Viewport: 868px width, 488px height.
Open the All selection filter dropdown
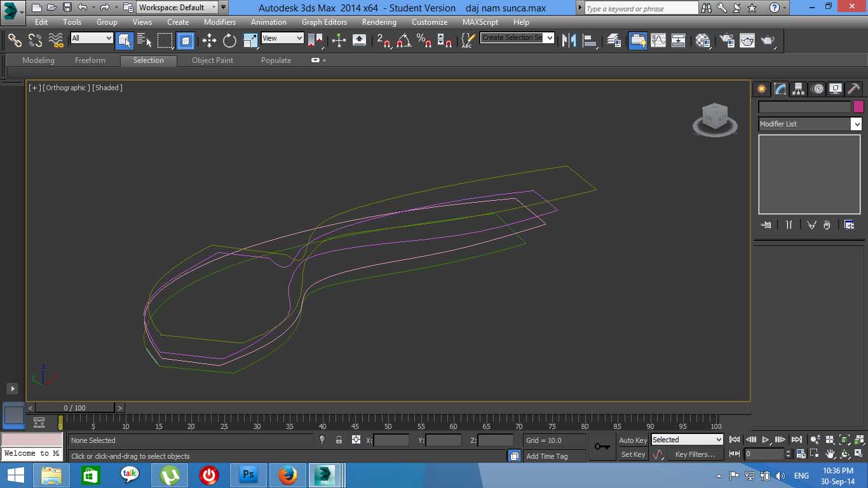pos(92,38)
